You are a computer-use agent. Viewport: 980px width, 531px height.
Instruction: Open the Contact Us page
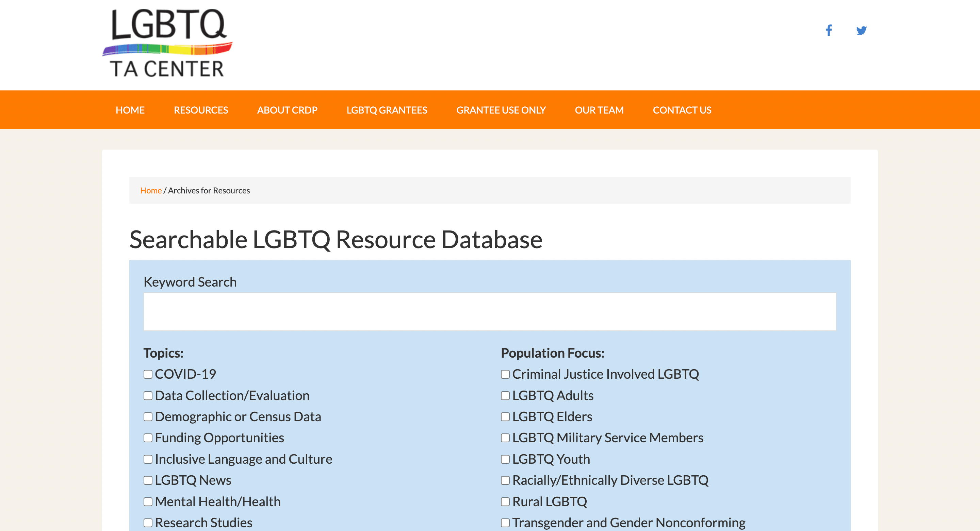click(x=682, y=110)
